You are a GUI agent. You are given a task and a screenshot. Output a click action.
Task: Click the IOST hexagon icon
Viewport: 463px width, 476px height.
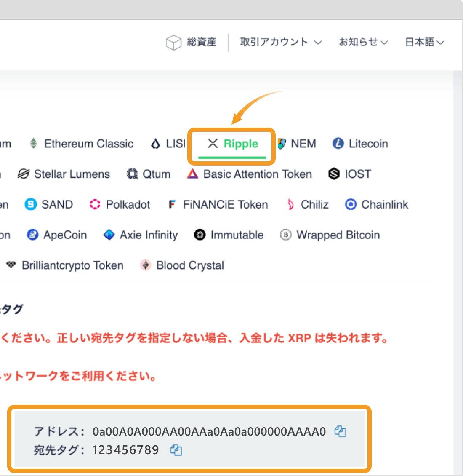pos(334,174)
